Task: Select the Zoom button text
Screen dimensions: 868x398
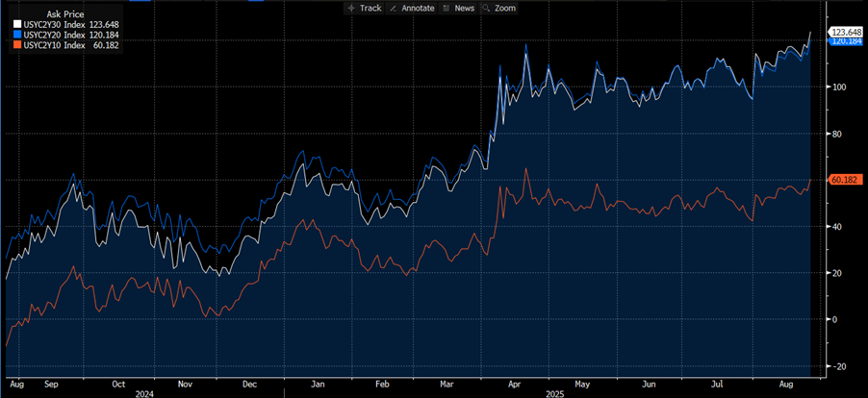Action: (505, 8)
